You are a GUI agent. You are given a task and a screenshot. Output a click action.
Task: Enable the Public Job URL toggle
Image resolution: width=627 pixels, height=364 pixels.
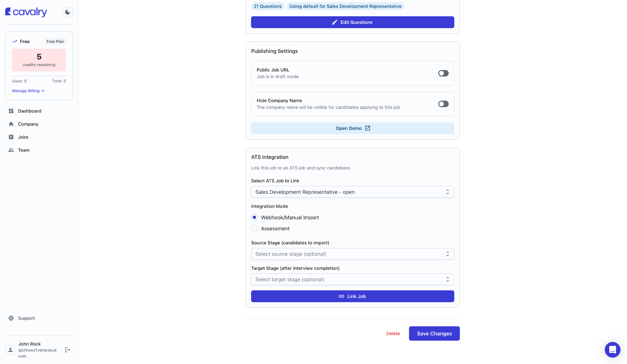tap(443, 73)
